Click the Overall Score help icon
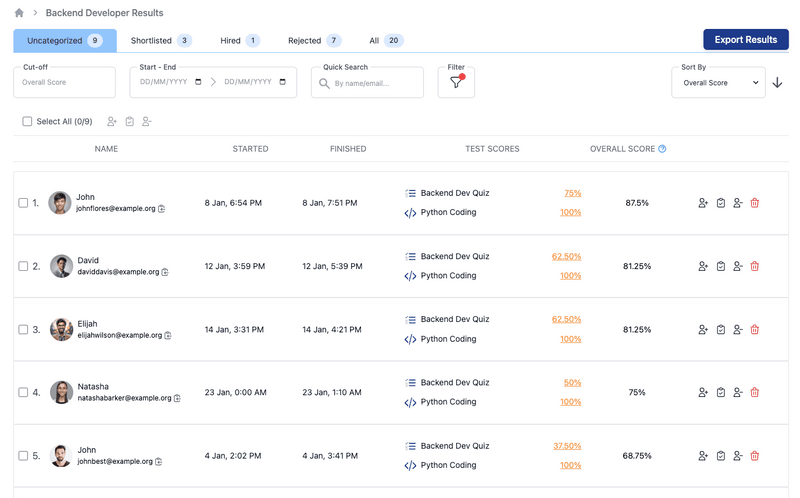 [662, 149]
